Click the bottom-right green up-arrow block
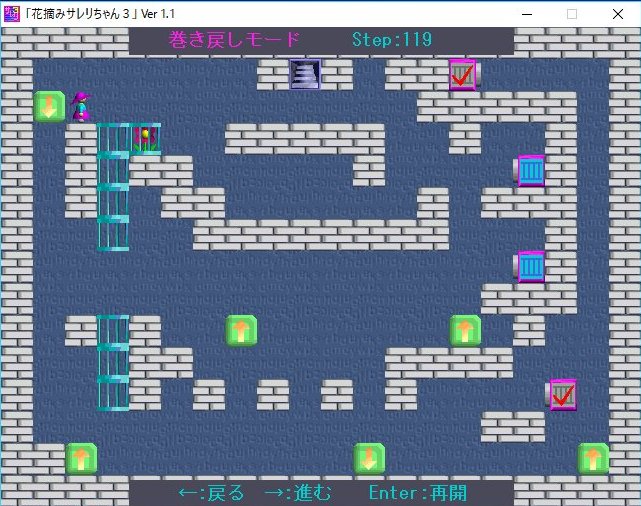This screenshot has height=506, width=641. 593,458
